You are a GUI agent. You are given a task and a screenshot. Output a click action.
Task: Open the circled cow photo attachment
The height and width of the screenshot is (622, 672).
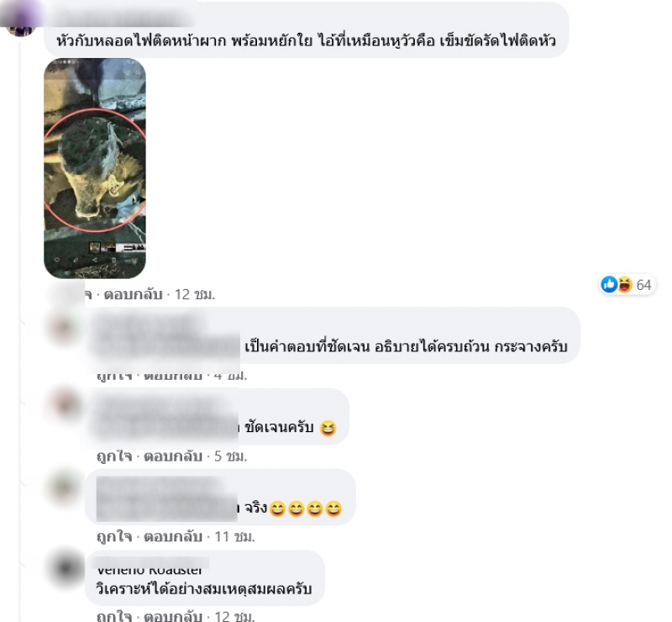(x=95, y=168)
